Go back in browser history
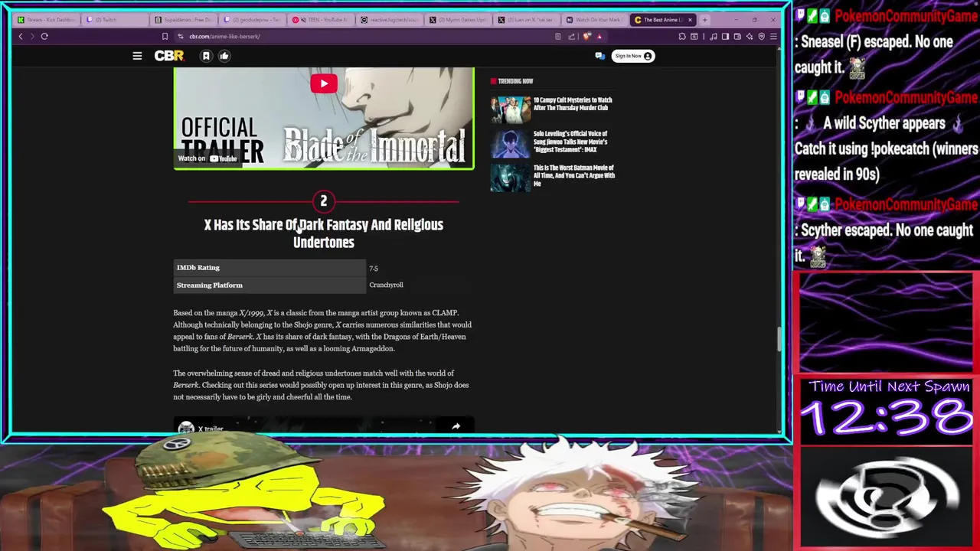980x551 pixels. pyautogui.click(x=21, y=36)
